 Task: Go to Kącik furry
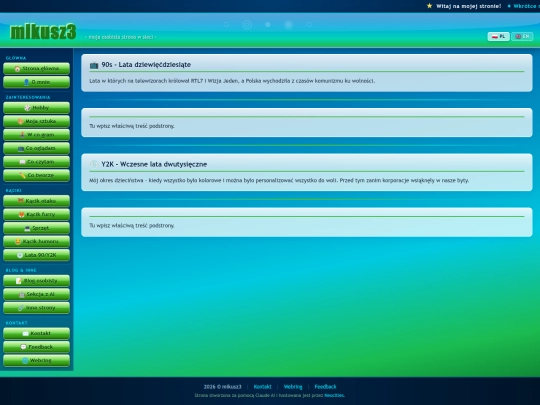click(x=36, y=214)
